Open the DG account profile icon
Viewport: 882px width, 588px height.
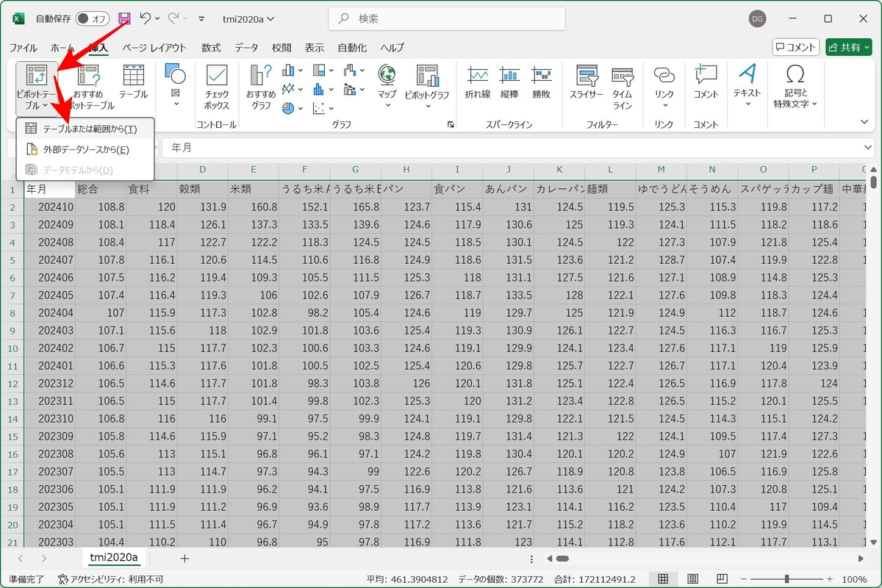[x=757, y=19]
